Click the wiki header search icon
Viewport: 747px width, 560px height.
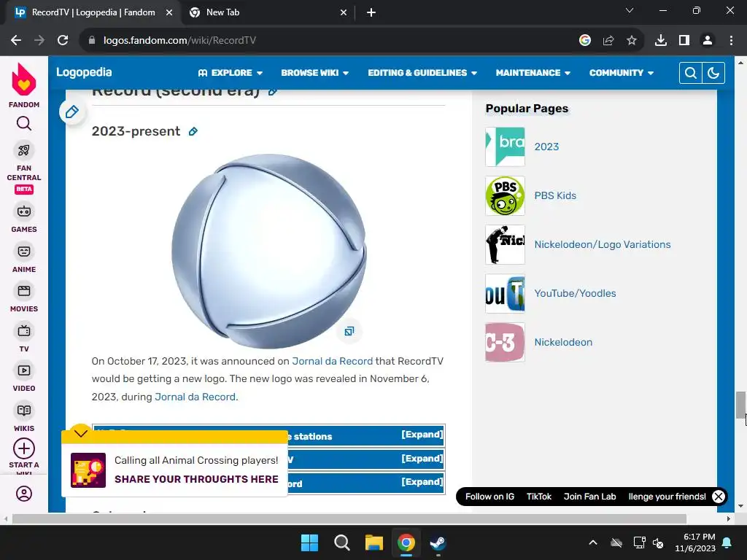pos(690,73)
